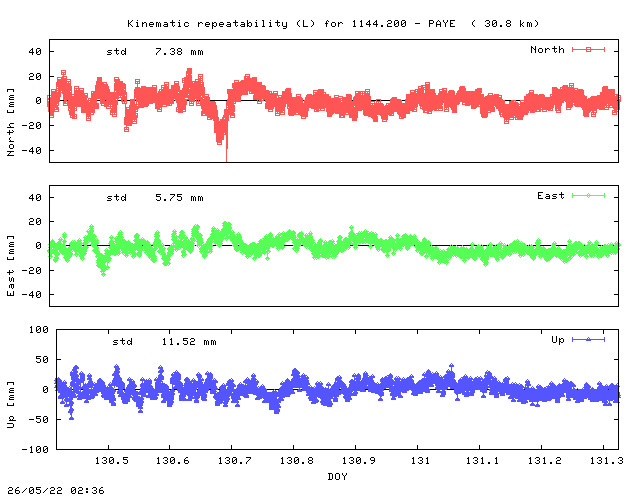This screenshot has width=640, height=496.
Task: Click the 130.8 x-axis tick label
Action: pyautogui.click(x=297, y=461)
